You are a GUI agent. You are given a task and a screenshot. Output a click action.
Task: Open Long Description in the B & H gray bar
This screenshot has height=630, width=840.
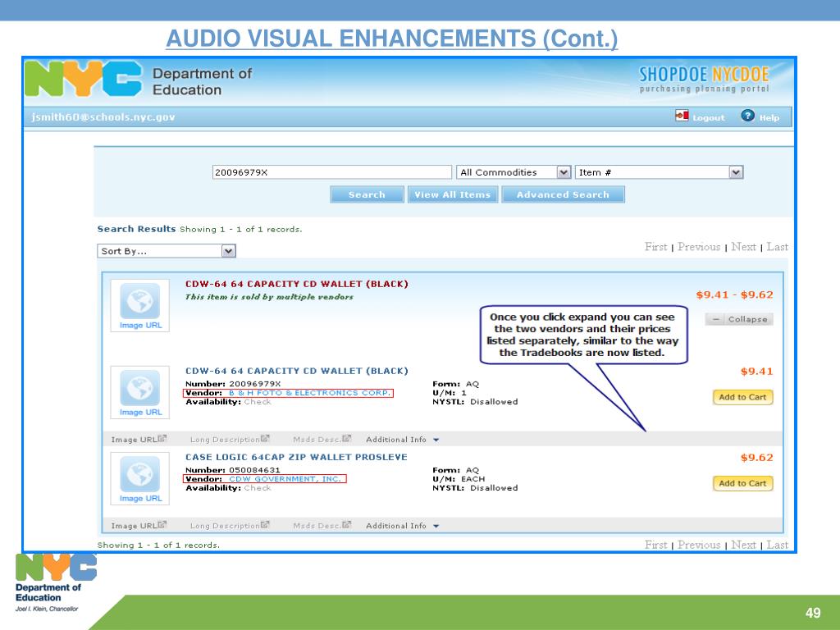point(230,440)
